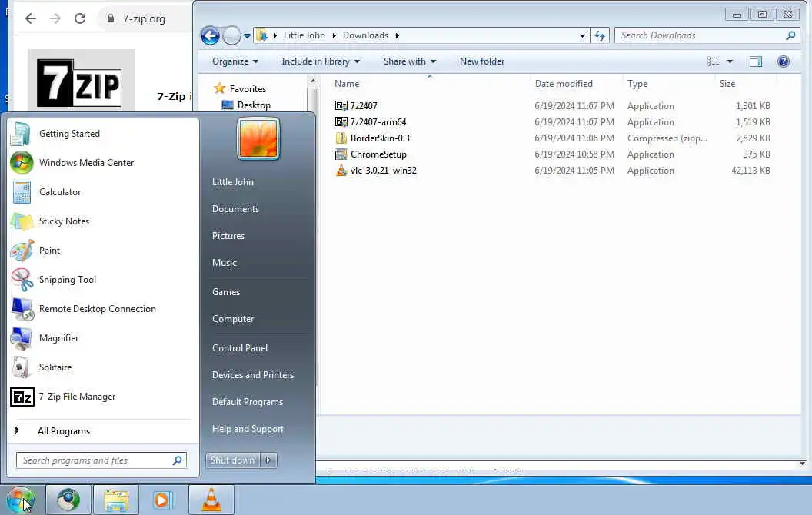Reload the 7-zip.org page
Screen dimensions: 812x515
pos(80,18)
